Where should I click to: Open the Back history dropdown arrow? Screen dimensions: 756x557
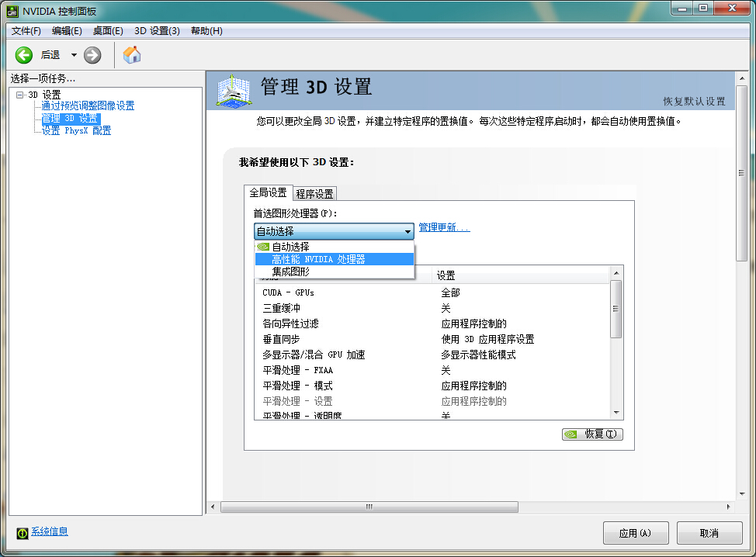74,55
